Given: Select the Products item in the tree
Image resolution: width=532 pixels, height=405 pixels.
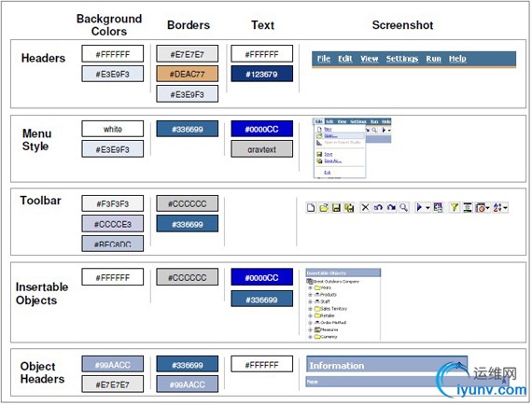Looking at the screenshot, I should pos(329,295).
